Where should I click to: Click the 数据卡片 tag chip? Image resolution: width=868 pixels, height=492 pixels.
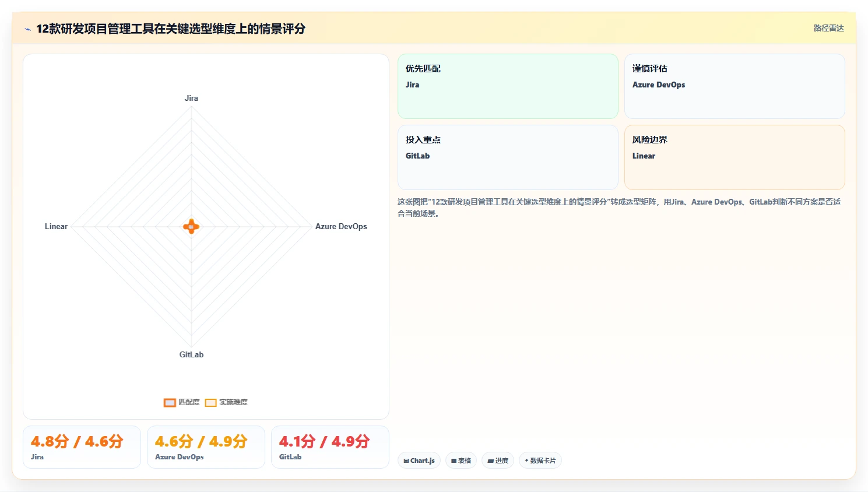tap(540, 461)
